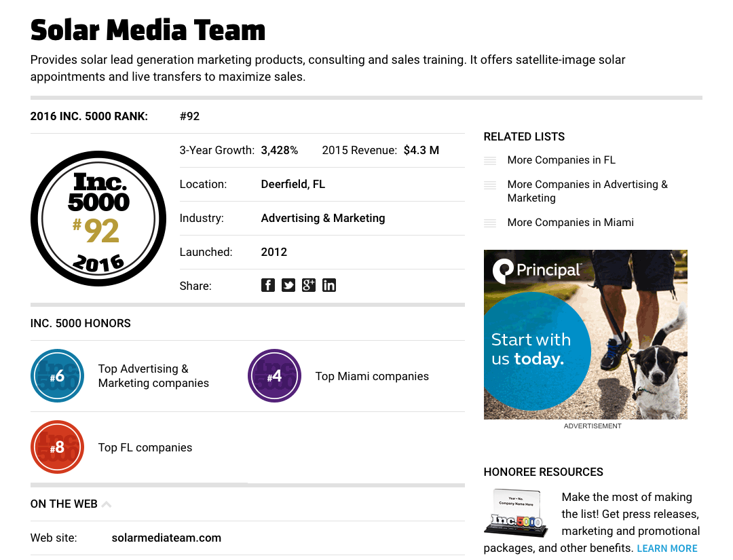This screenshot has height=560, width=733.
Task: Click the Related Lists heading
Action: 524,136
